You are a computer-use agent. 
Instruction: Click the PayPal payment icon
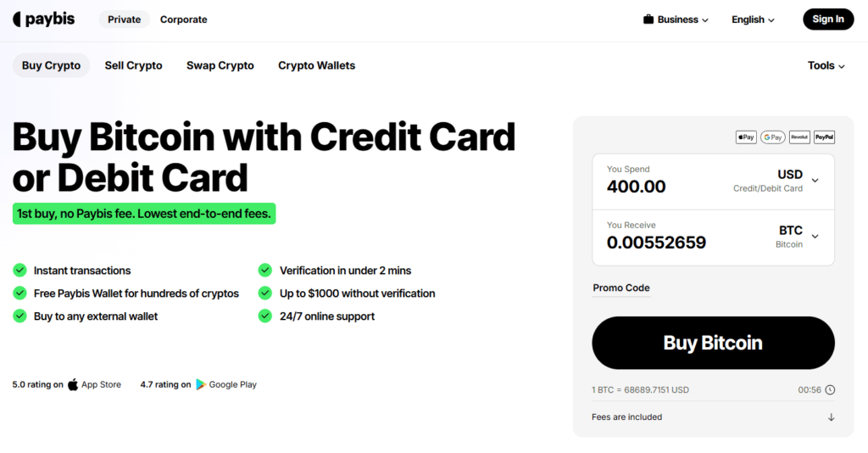click(824, 137)
